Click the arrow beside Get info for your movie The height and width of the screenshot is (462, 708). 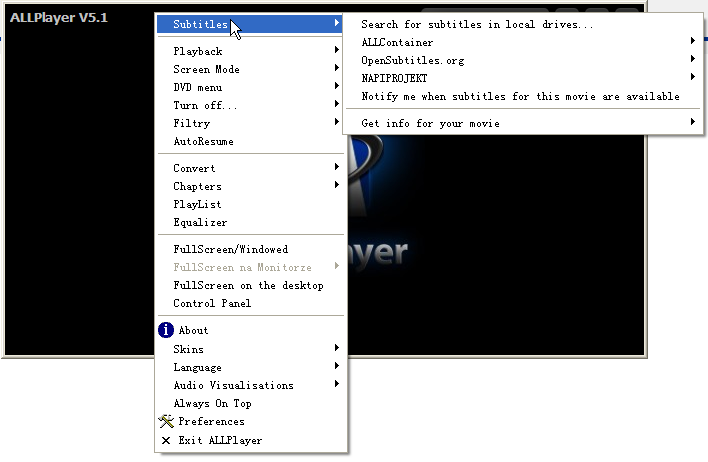pos(693,121)
